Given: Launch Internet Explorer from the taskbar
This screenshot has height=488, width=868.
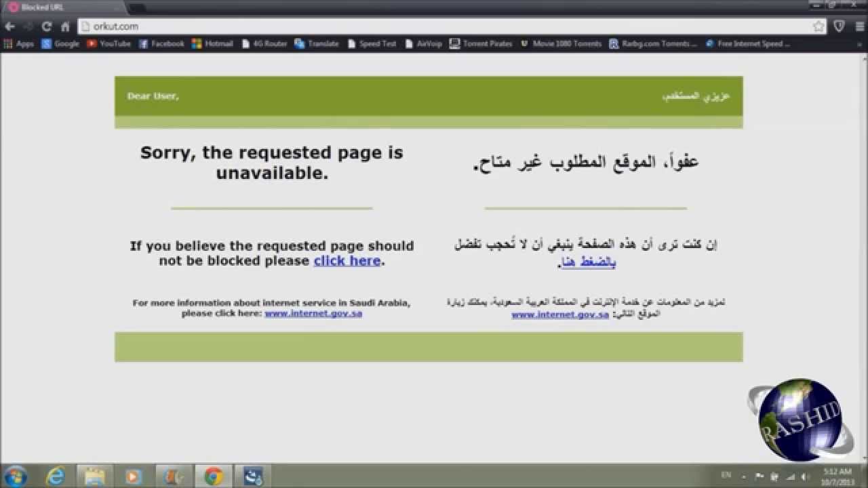Looking at the screenshot, I should pyautogui.click(x=54, y=476).
